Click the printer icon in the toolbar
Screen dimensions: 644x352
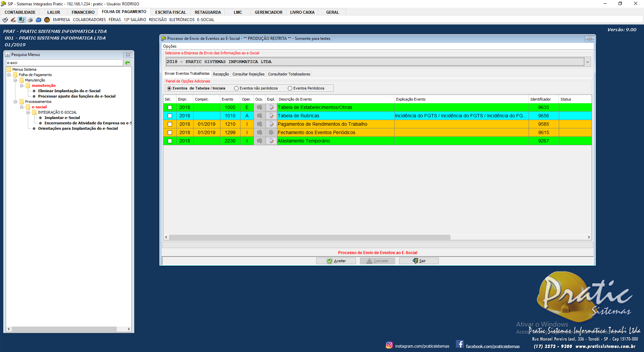click(x=30, y=20)
